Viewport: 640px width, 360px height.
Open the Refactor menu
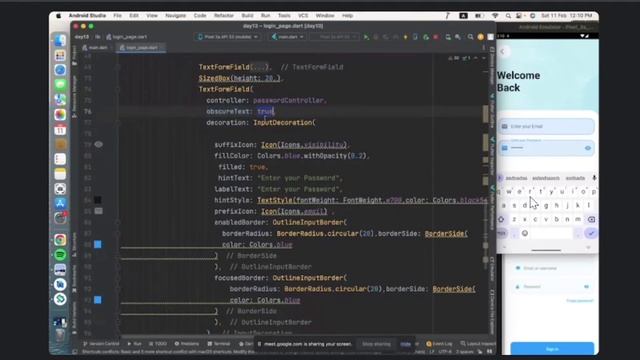(224, 16)
